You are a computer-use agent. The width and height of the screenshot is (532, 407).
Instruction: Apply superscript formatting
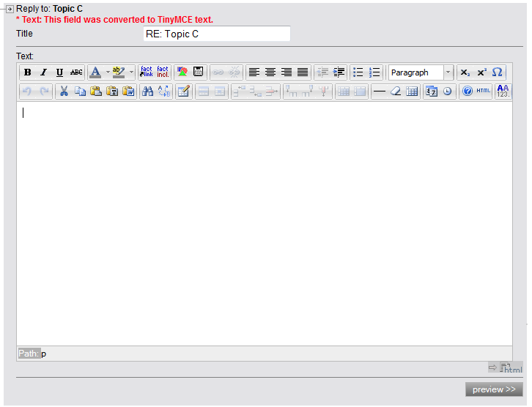[x=481, y=72]
